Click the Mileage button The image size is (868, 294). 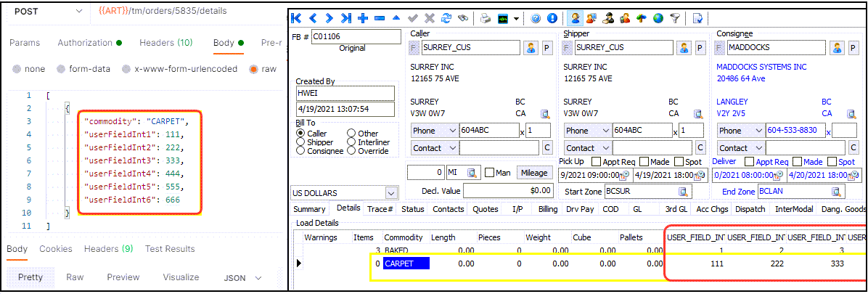[533, 173]
